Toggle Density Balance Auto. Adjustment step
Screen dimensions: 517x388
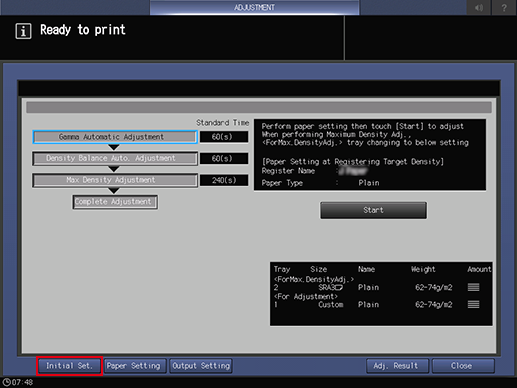pyautogui.click(x=115, y=158)
